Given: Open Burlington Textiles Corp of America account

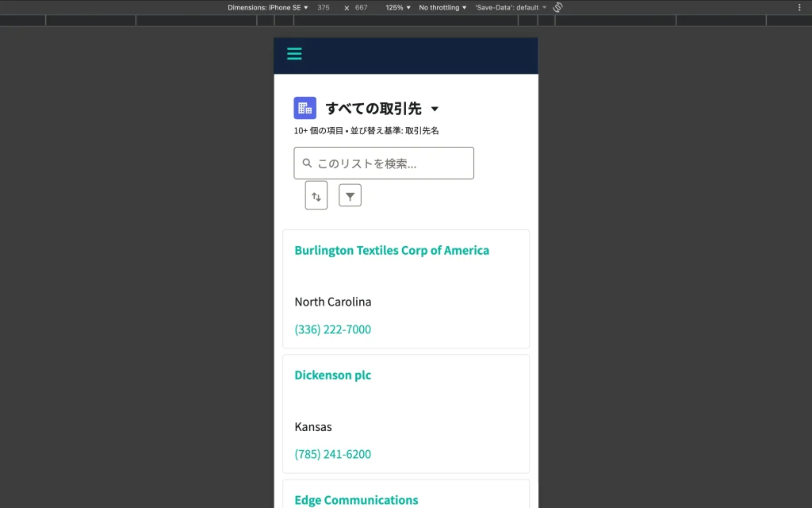Looking at the screenshot, I should point(392,250).
